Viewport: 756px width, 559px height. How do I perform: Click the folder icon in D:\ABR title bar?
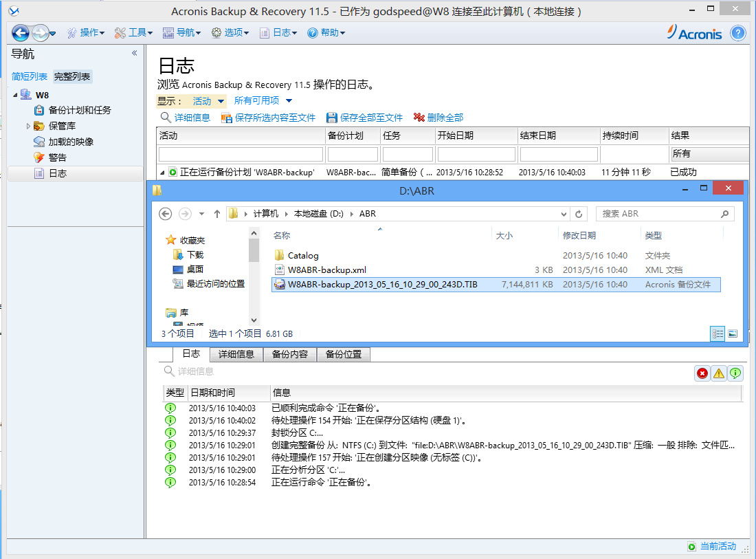157,190
